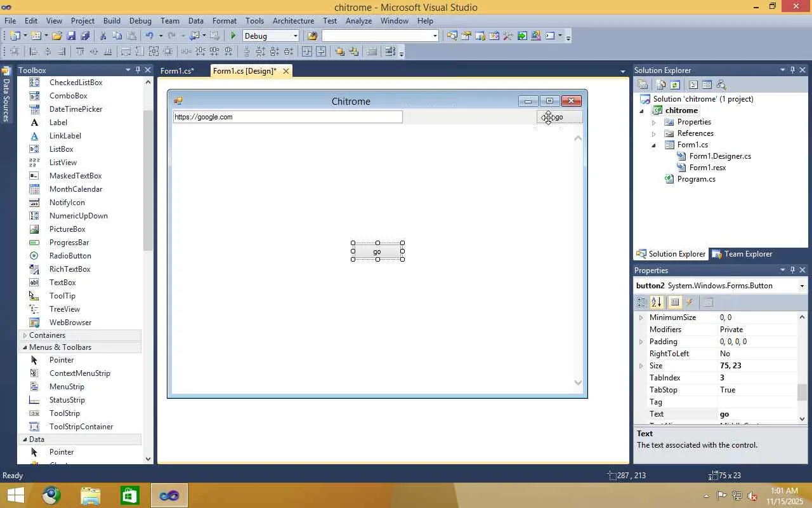Click Send to Back layout icon
Screen dimensions: 812x508
tap(353, 52)
